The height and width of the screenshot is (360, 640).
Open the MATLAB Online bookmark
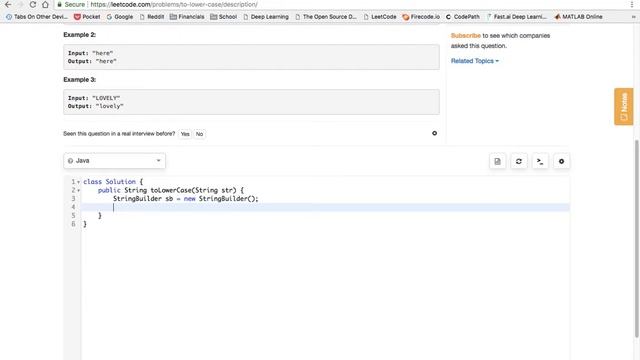578,17
